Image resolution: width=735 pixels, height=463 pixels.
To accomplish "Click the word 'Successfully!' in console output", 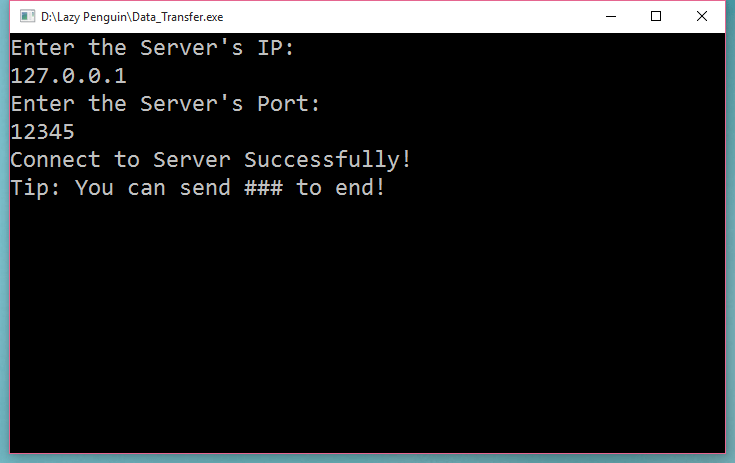I will [327, 160].
